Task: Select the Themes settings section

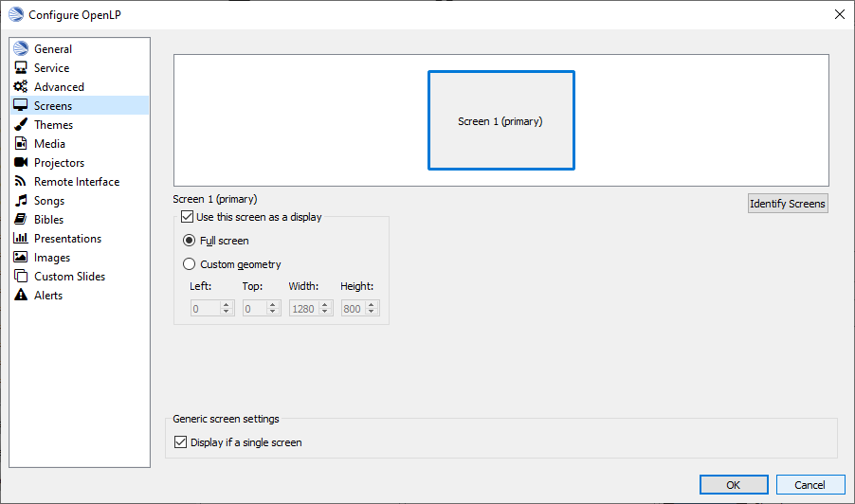Action: coord(80,124)
